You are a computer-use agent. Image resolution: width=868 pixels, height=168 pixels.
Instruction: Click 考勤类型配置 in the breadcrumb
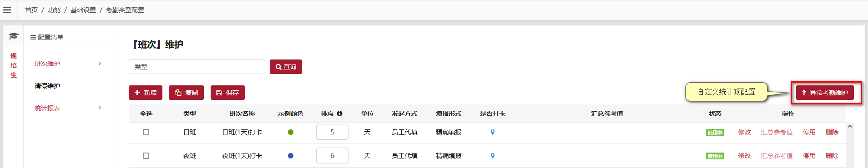click(125, 10)
